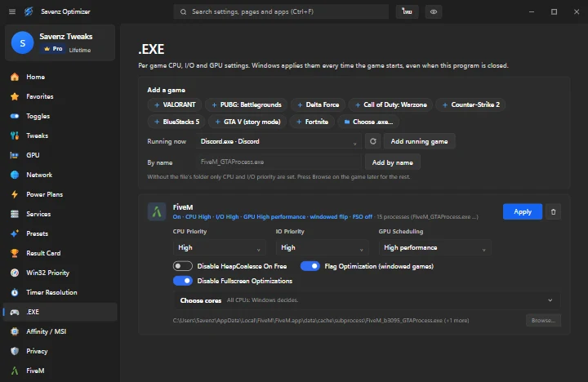Click the Network globe icon
Screen dimensions: 588x382
pos(15,175)
